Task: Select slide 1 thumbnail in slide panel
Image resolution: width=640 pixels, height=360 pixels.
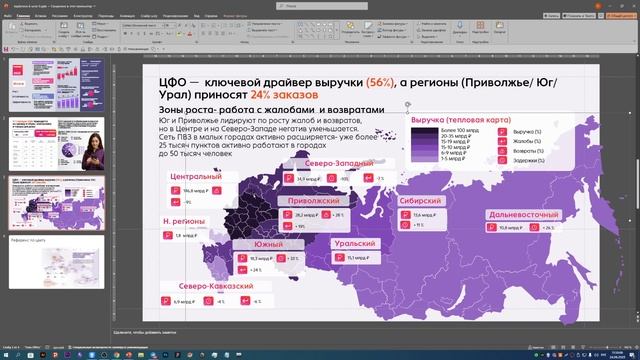Action: click(57, 85)
